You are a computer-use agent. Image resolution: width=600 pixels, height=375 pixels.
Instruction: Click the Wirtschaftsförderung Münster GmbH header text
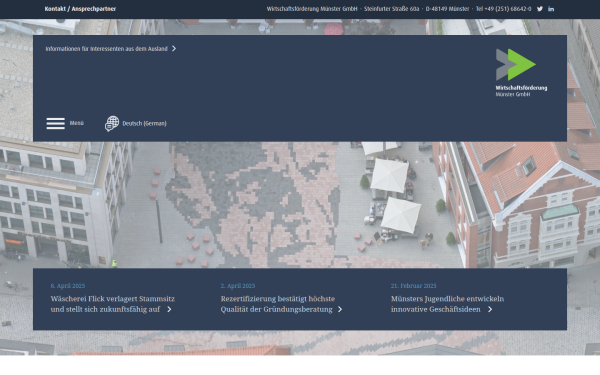coord(312,9)
